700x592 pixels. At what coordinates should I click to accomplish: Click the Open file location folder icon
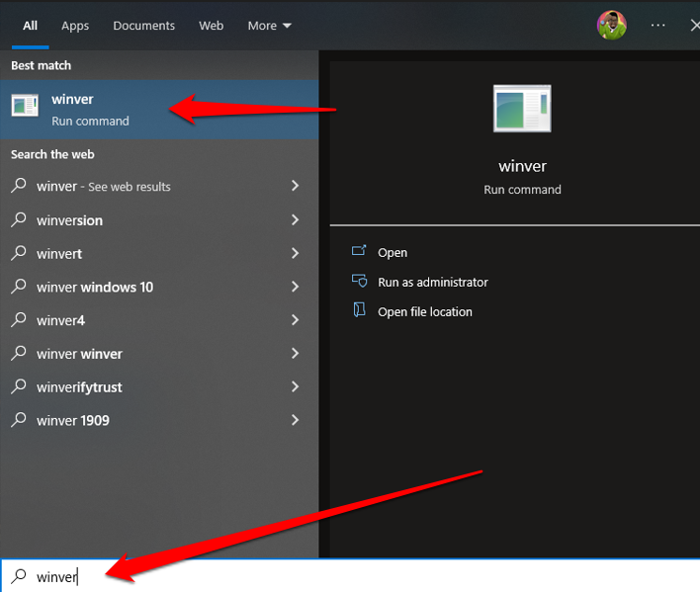[359, 309]
